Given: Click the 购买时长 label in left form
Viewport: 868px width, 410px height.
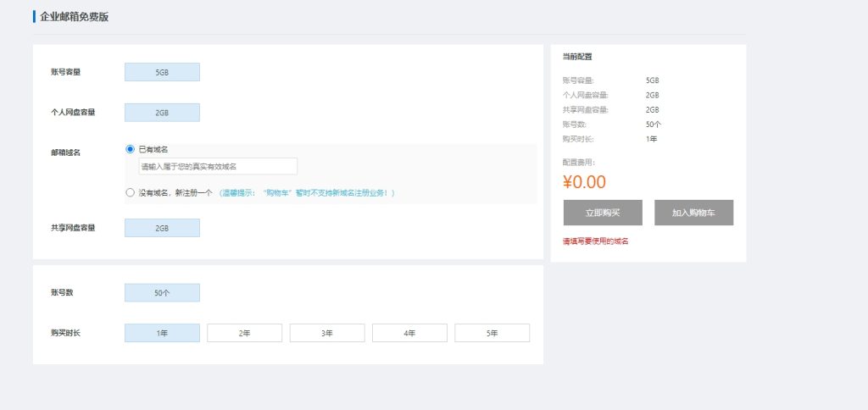Looking at the screenshot, I should (65, 333).
